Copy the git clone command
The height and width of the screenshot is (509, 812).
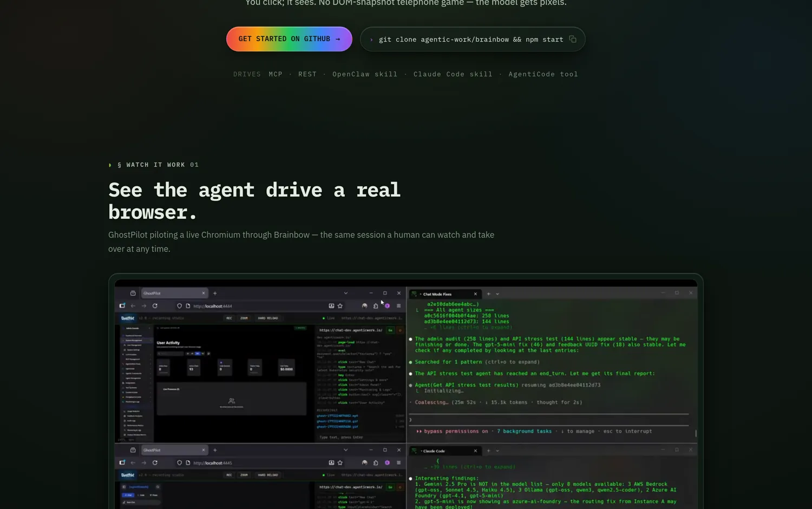(x=573, y=39)
